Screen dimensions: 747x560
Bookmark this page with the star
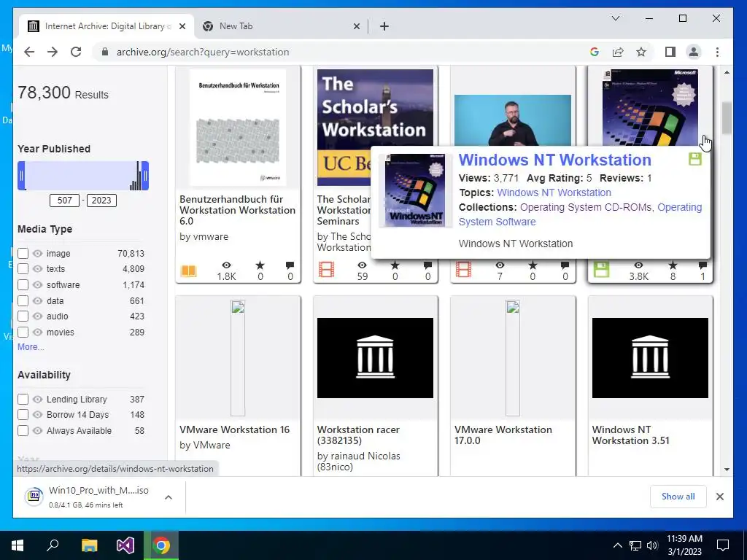(641, 52)
